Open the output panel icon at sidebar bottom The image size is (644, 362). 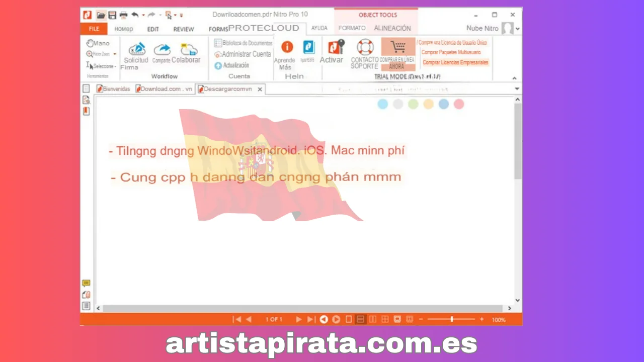pyautogui.click(x=86, y=306)
